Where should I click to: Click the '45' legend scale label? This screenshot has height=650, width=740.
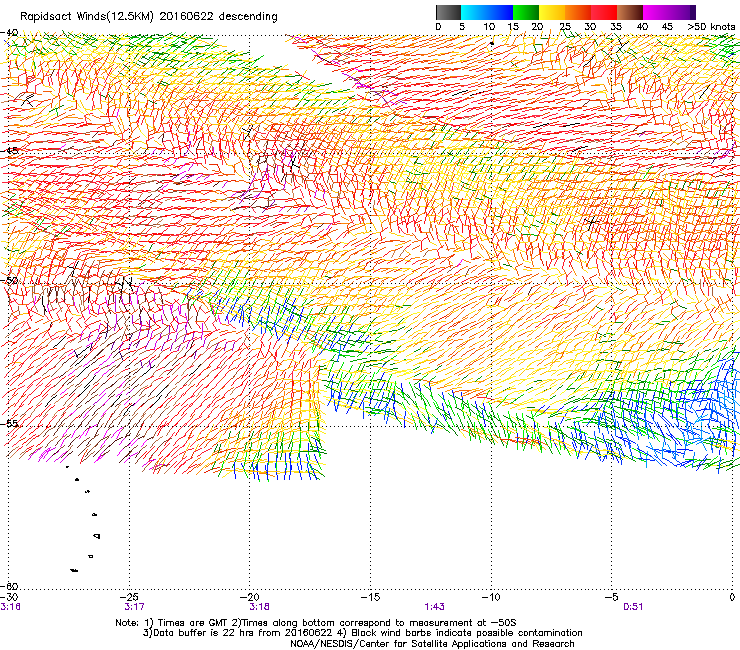(x=667, y=27)
